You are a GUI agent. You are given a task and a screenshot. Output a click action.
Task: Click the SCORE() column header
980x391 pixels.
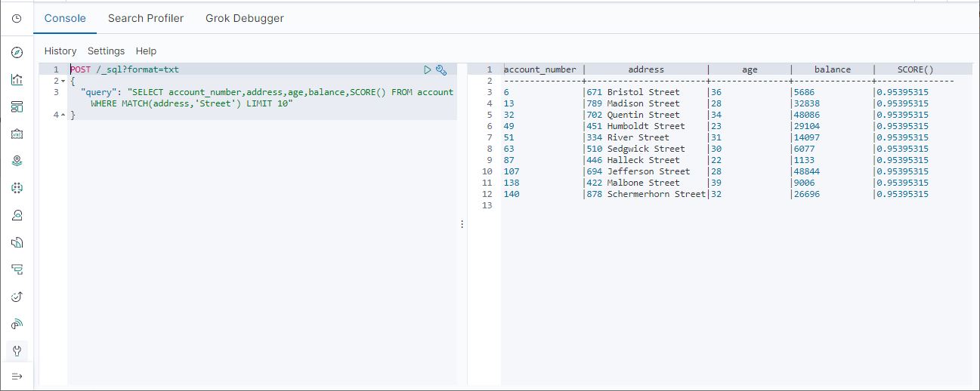916,69
